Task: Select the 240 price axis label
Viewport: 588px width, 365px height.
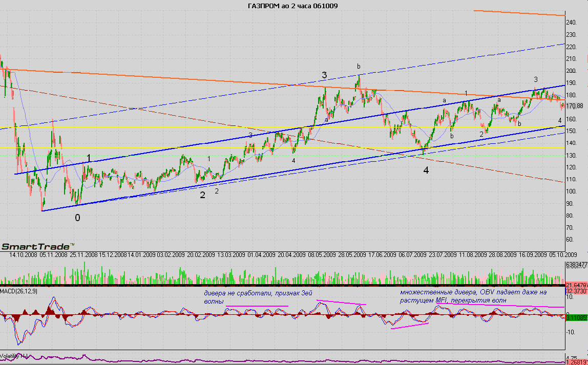Action: [x=572, y=23]
